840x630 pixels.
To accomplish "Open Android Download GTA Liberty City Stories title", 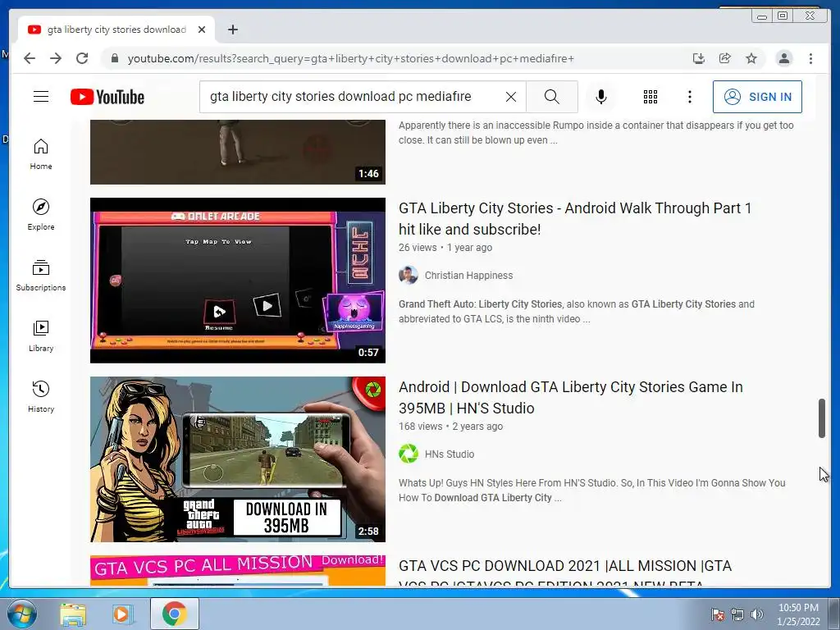I will coord(571,398).
